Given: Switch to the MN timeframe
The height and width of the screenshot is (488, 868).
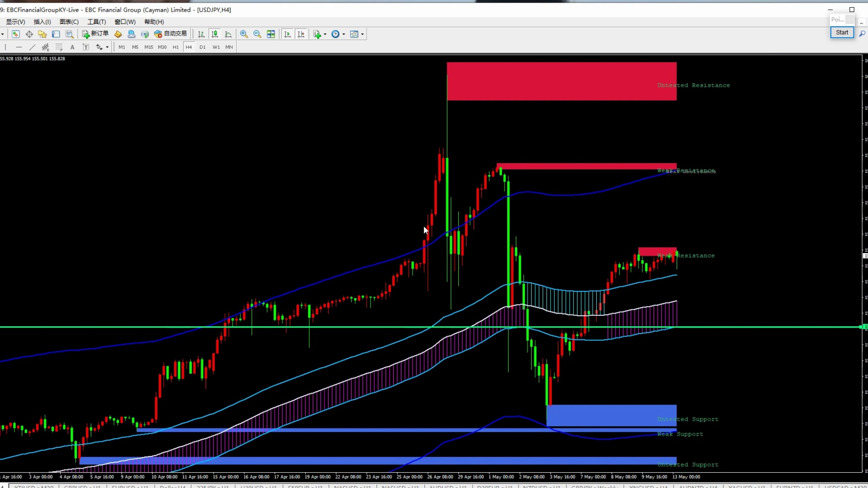Looking at the screenshot, I should 229,47.
